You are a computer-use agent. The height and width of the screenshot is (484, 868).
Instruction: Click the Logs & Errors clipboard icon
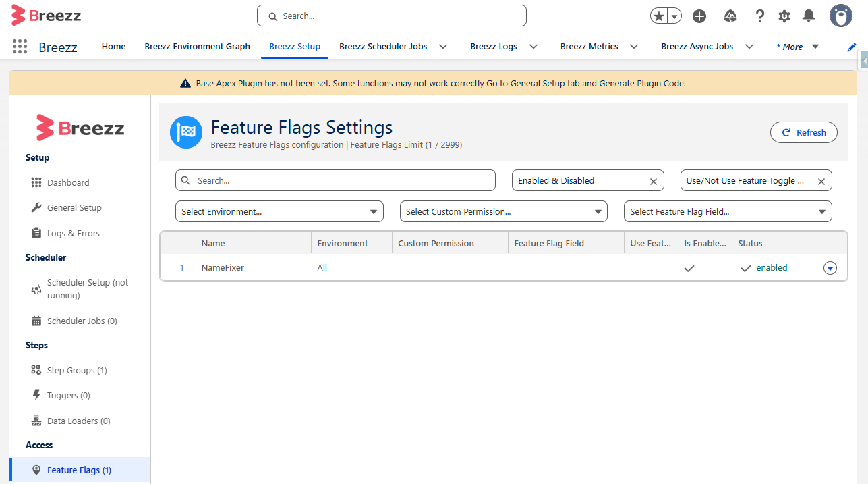(36, 233)
